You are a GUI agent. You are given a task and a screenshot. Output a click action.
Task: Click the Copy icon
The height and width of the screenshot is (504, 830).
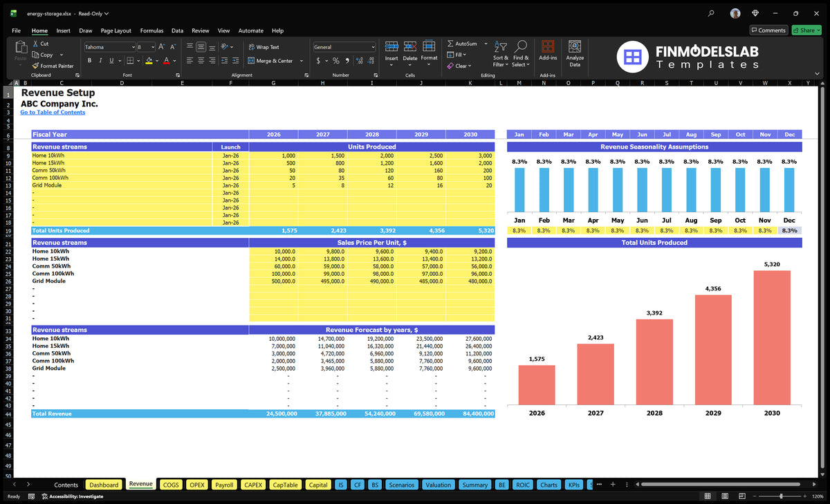point(36,55)
